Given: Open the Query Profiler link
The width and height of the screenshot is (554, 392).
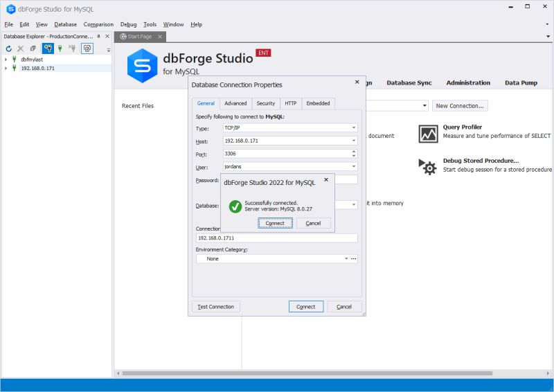Looking at the screenshot, I should (462, 127).
